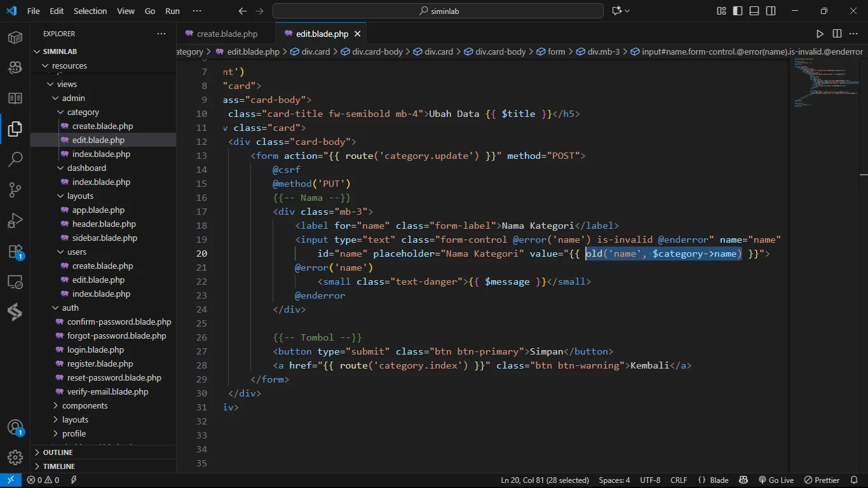Toggle the bottom panel visibility

[x=754, y=11]
